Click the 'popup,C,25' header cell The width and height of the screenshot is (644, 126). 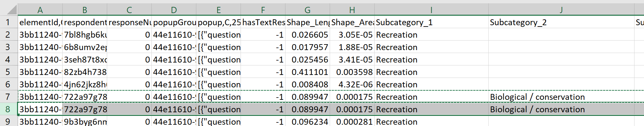218,22
